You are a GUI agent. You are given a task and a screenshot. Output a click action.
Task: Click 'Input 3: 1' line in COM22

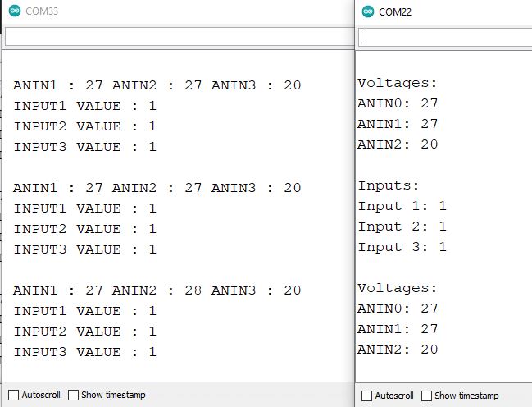(402, 247)
